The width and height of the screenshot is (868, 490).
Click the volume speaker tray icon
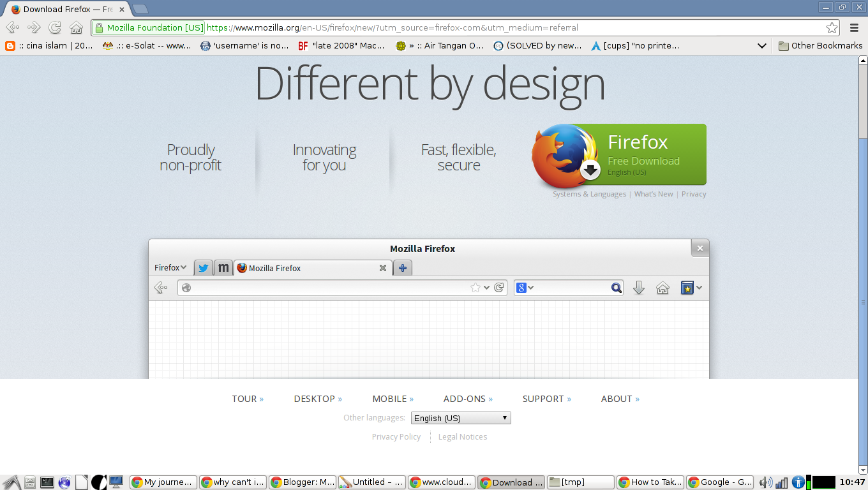click(x=766, y=482)
